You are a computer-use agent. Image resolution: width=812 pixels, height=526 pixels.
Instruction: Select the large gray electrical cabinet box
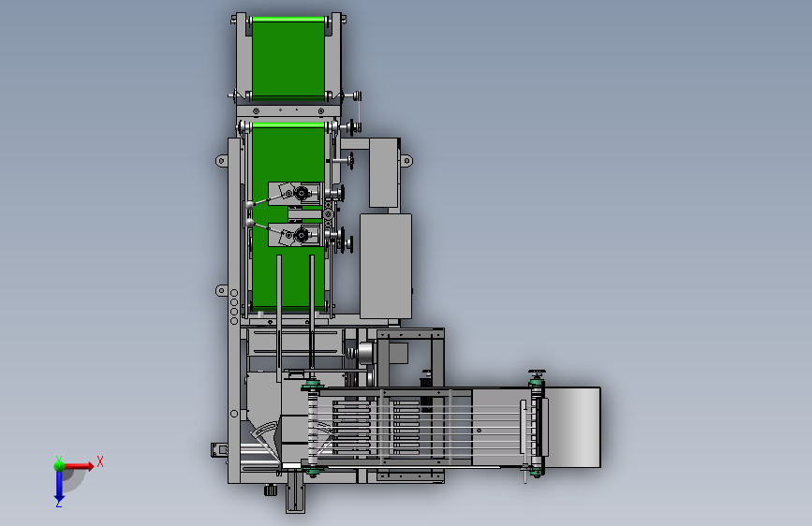click(386, 266)
